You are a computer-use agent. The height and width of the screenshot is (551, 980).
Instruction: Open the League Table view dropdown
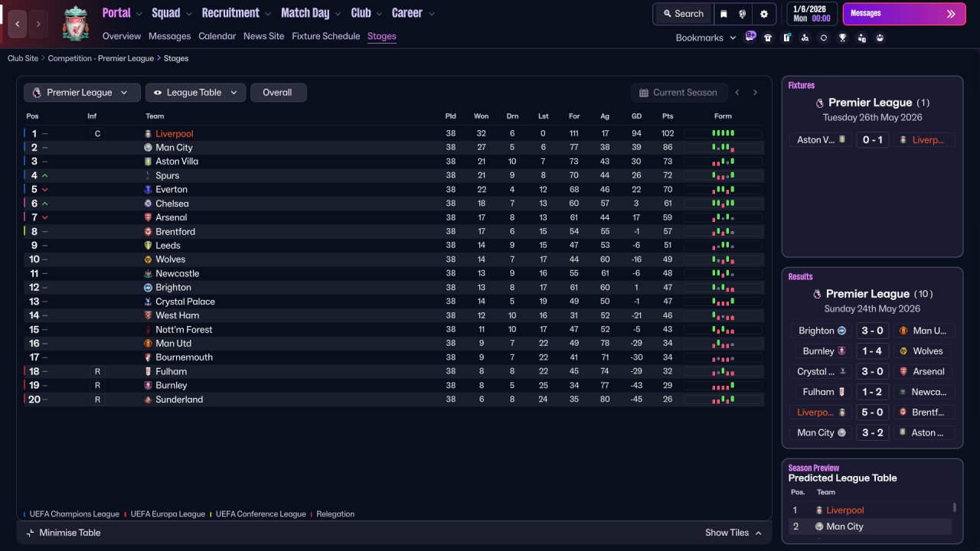point(196,93)
